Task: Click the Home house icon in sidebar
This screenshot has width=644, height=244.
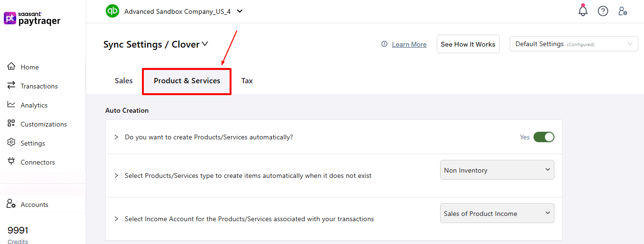Action: (x=11, y=67)
